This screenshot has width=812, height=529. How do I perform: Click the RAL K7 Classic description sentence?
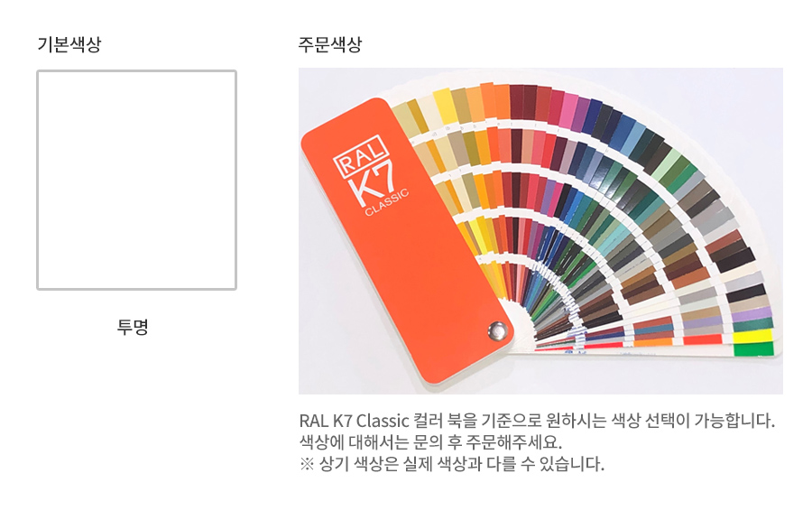537,420
